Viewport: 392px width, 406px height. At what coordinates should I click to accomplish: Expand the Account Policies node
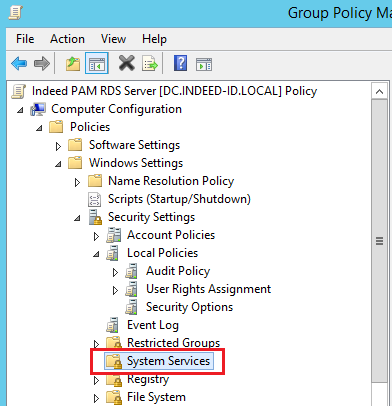(96, 237)
